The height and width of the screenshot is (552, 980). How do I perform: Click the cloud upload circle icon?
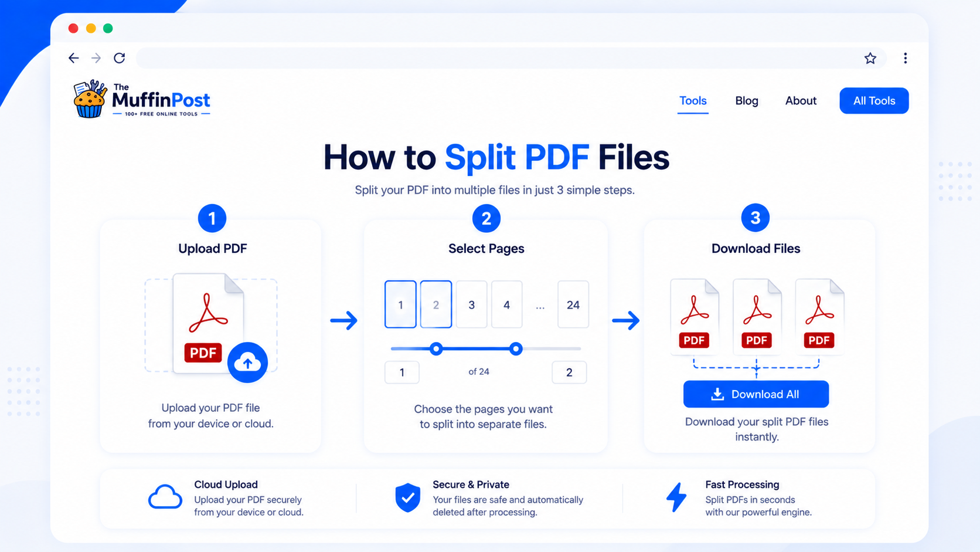click(x=247, y=363)
